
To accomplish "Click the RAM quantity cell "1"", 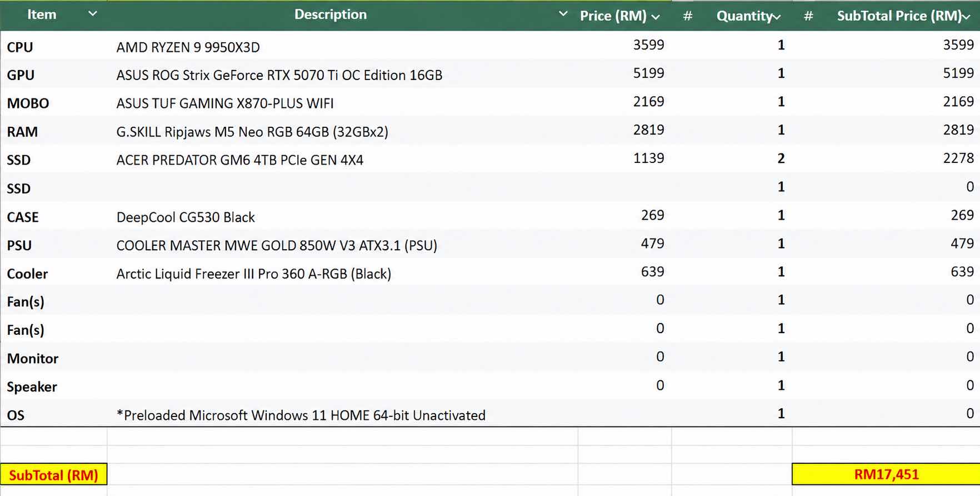I will click(781, 130).
